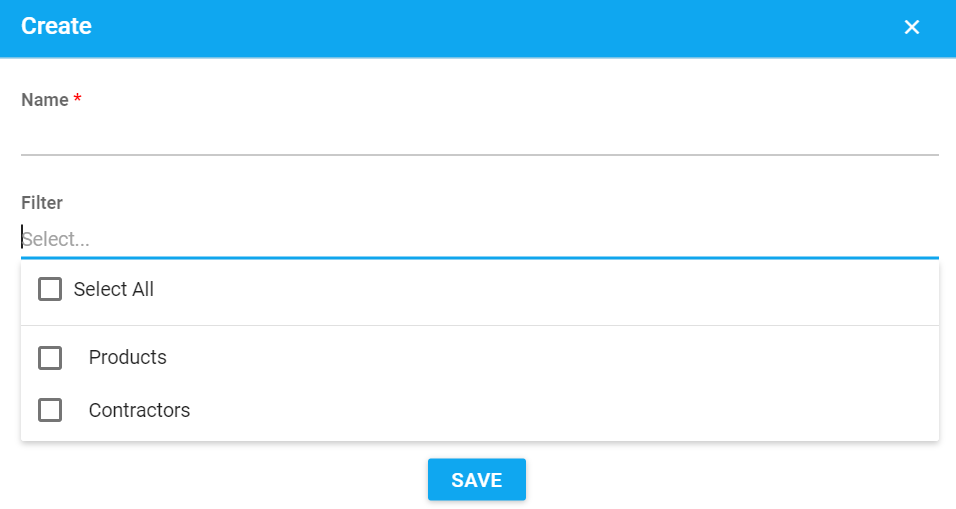Viewport: 956px width, 509px height.
Task: Click the "Filter" field label
Action: point(42,203)
